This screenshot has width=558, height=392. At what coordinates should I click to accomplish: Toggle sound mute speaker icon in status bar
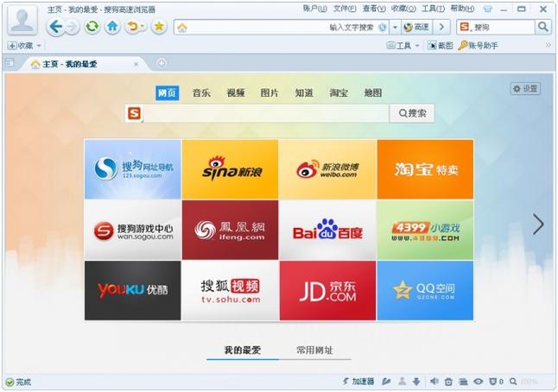(434, 382)
